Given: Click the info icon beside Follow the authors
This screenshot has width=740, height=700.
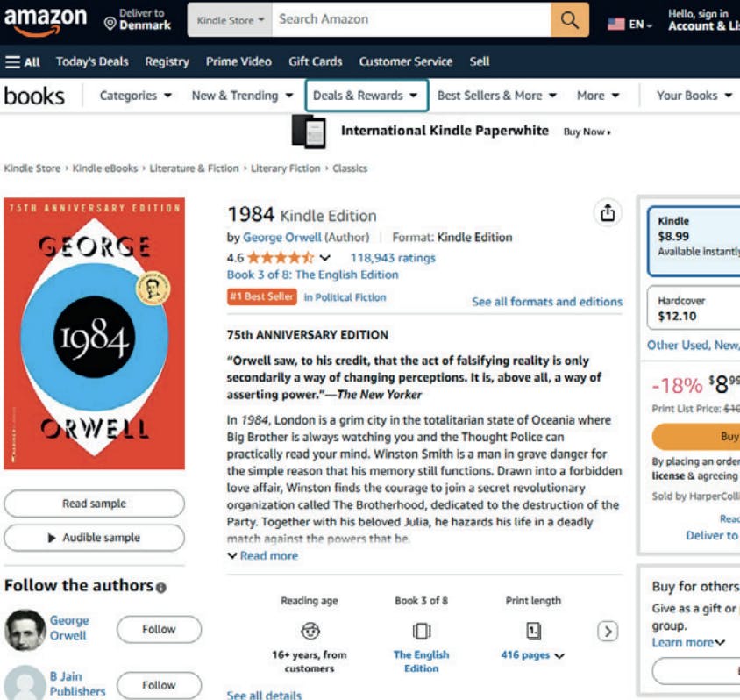Looking at the screenshot, I should click(161, 587).
